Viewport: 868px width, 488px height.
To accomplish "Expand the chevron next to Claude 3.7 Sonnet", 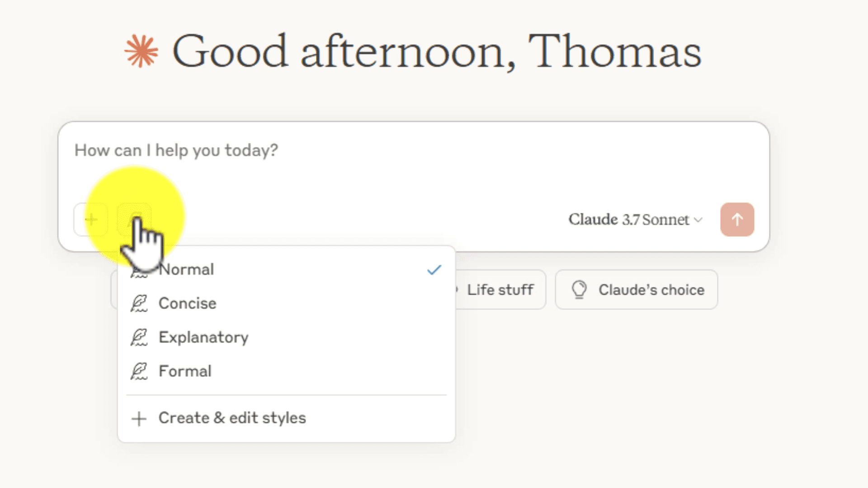I will tap(698, 220).
